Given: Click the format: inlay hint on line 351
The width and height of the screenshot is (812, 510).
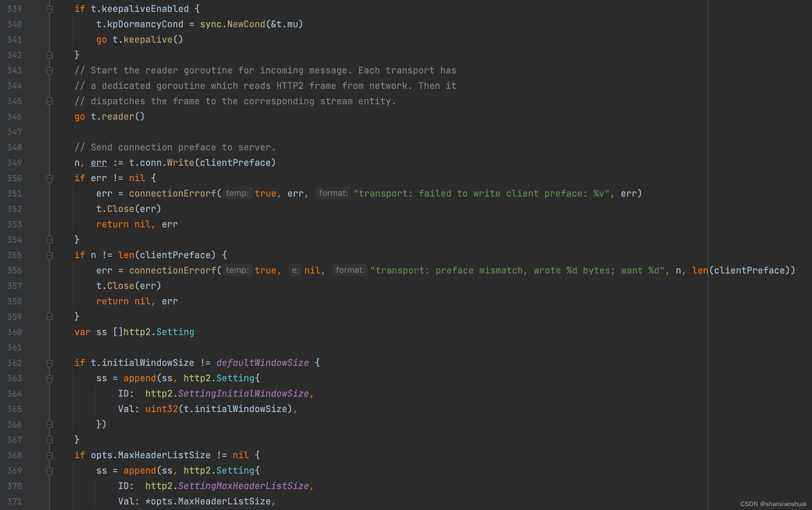Looking at the screenshot, I should point(333,193).
